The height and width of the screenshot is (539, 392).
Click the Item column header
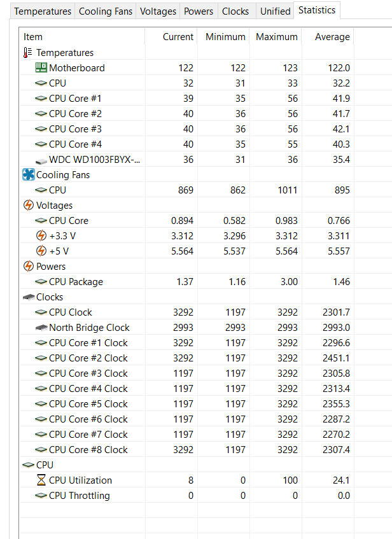pyautogui.click(x=33, y=37)
